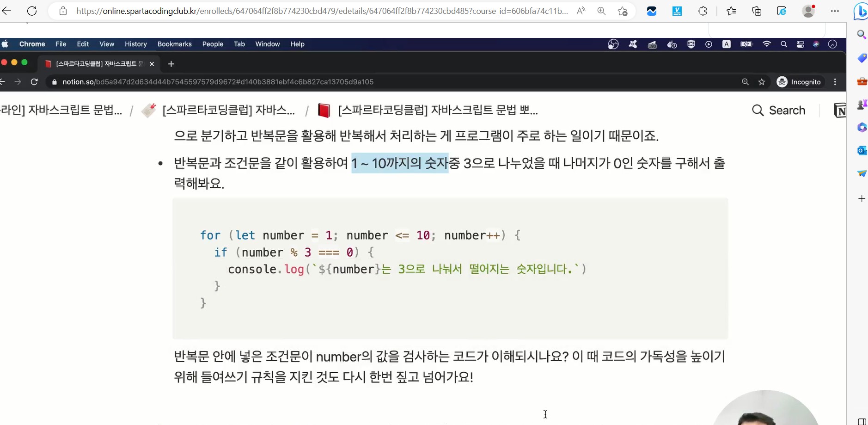Bookmark the Notion page with the star
Image resolution: width=868 pixels, height=425 pixels.
762,82
